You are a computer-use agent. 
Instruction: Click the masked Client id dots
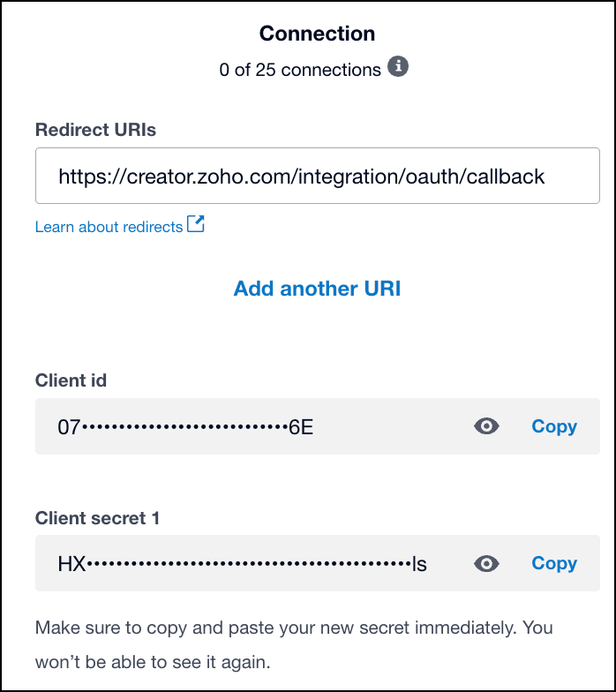[x=184, y=427]
